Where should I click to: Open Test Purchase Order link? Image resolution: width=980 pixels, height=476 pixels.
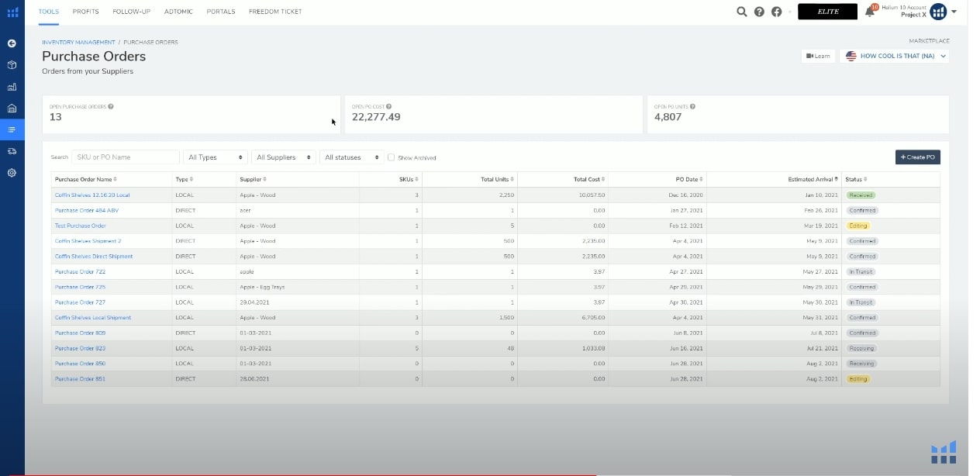[81, 226]
